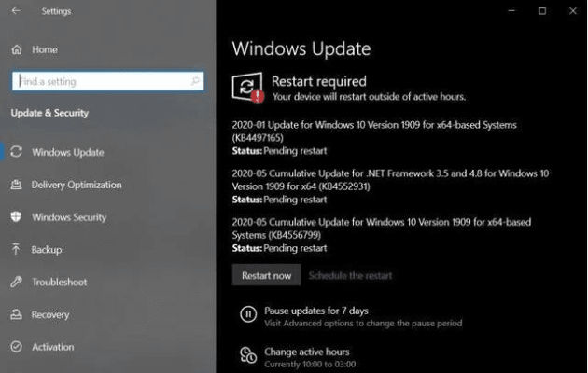Click the Windows Update sync icon
Image resolution: width=588 pixels, height=373 pixels.
point(16,152)
